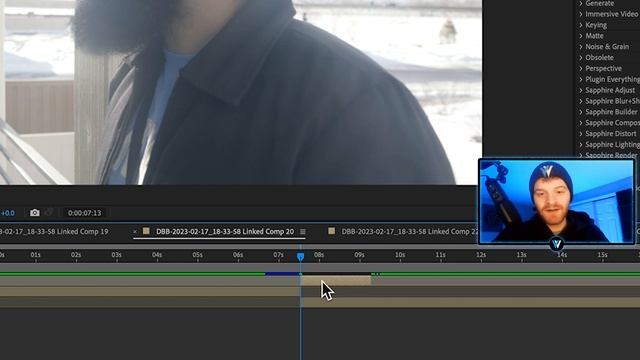Screen dimensions: 640x360
Task: Click the gray time navigator bar above the ruler
Action: 320,247
